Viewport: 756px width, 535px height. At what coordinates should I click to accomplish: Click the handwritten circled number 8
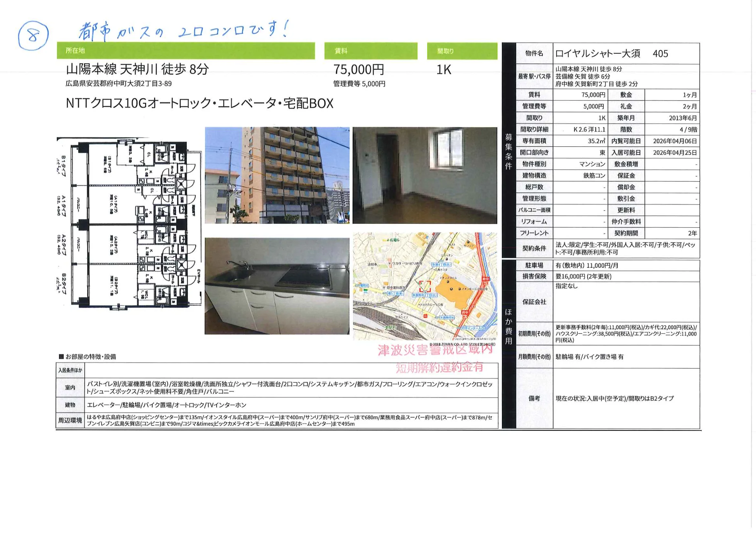[33, 36]
